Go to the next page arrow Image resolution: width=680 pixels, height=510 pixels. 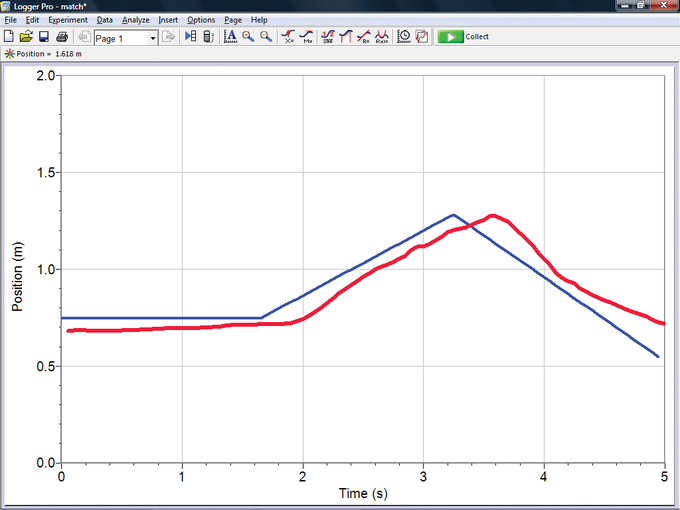click(169, 37)
